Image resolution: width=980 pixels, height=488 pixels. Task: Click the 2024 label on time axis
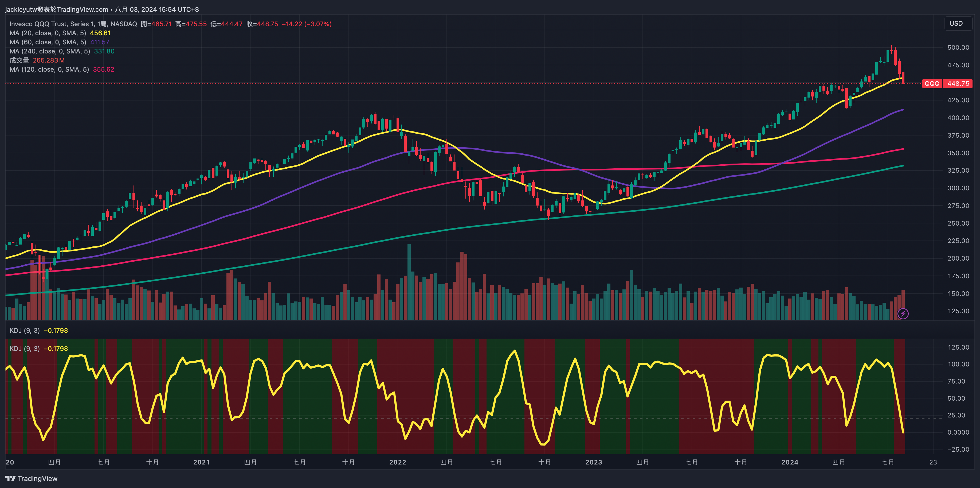click(x=789, y=462)
